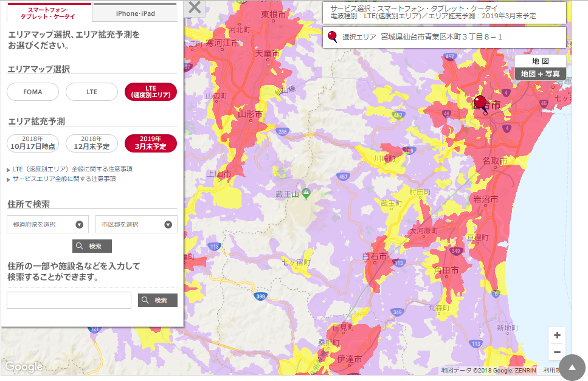This screenshot has height=381, width=588.
Task: Click the 角田市 label on the map
Action: [x=446, y=270]
